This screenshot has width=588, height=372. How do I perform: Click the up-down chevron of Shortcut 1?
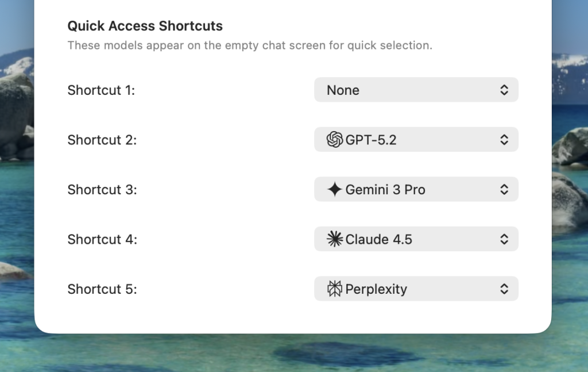(x=504, y=90)
